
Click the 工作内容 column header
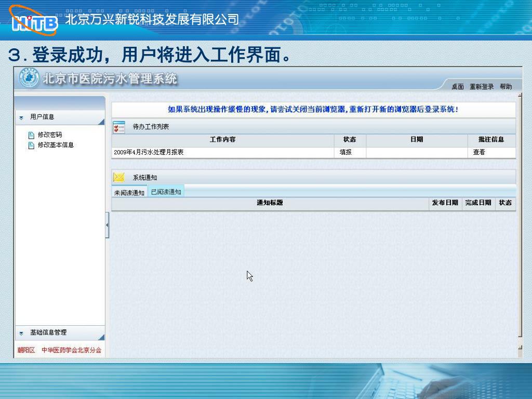point(222,139)
